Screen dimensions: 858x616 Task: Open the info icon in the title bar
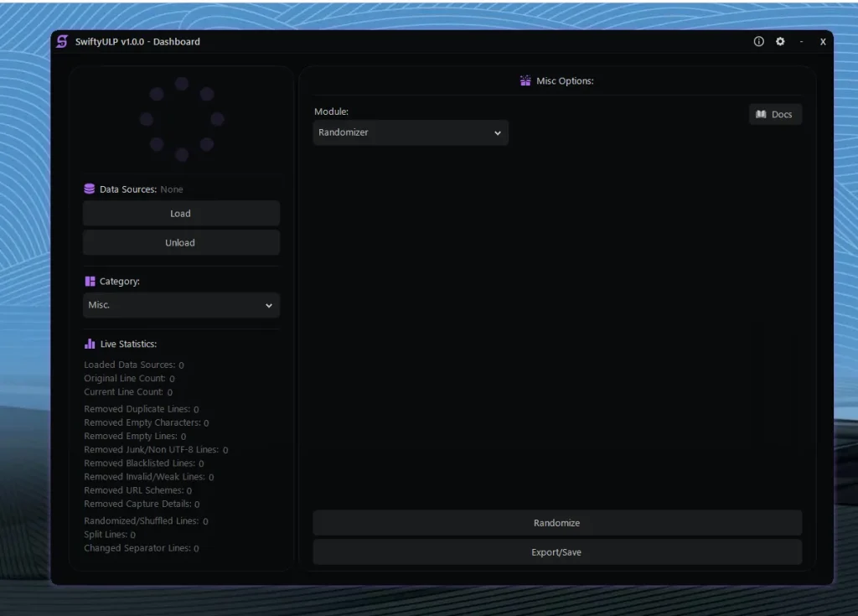coord(758,41)
